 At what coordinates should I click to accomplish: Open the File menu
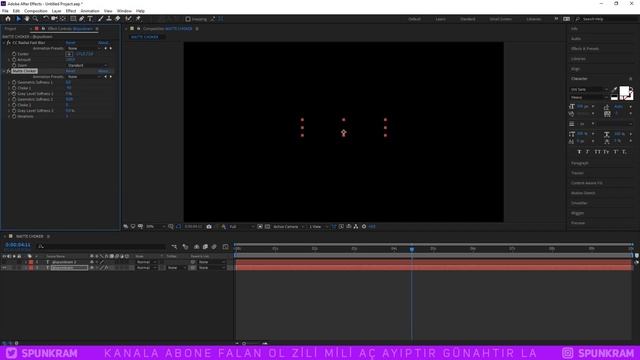5,11
